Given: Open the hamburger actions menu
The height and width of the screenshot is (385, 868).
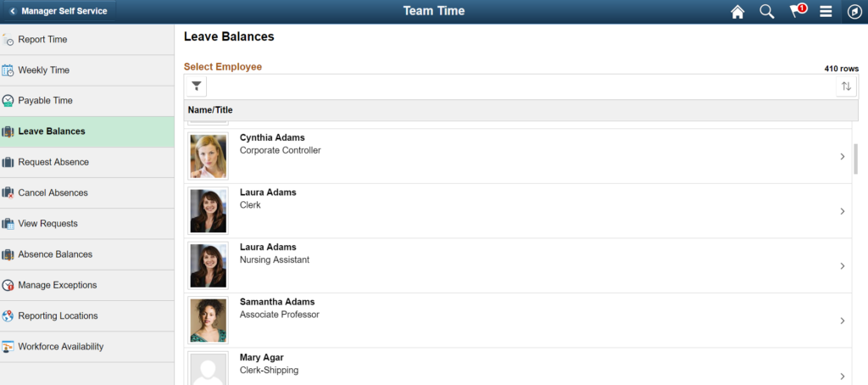Looking at the screenshot, I should pyautogui.click(x=826, y=12).
